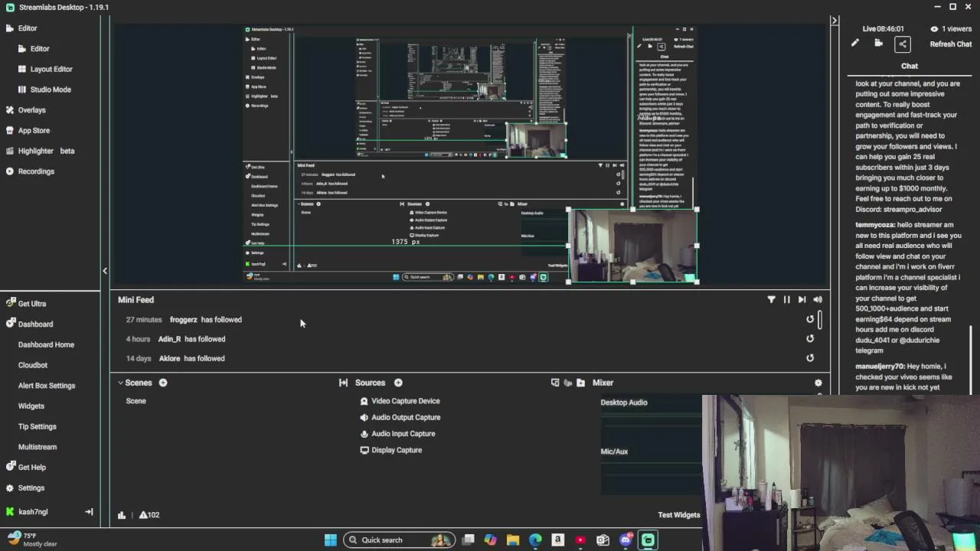Click the edit stream info pencil icon

855,44
